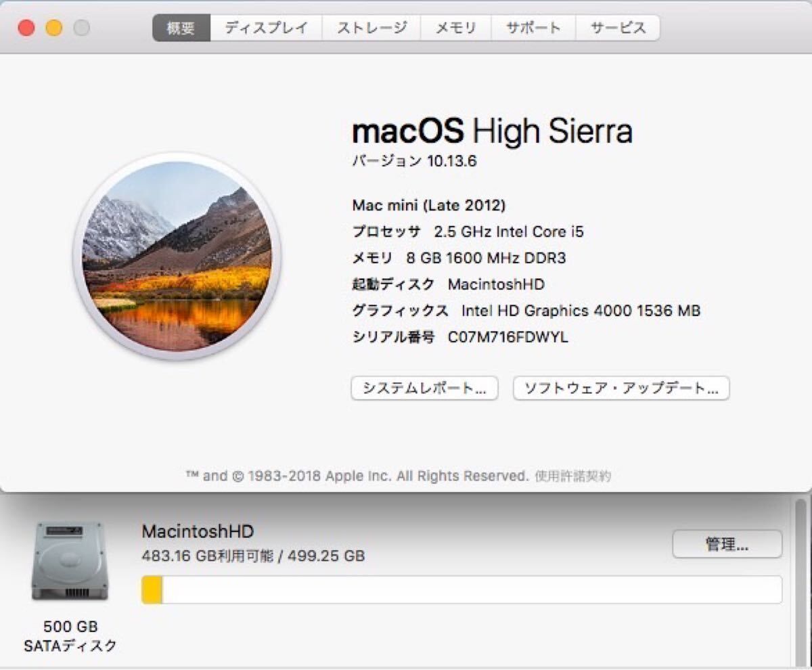Return to the 概要 tab

(x=180, y=28)
